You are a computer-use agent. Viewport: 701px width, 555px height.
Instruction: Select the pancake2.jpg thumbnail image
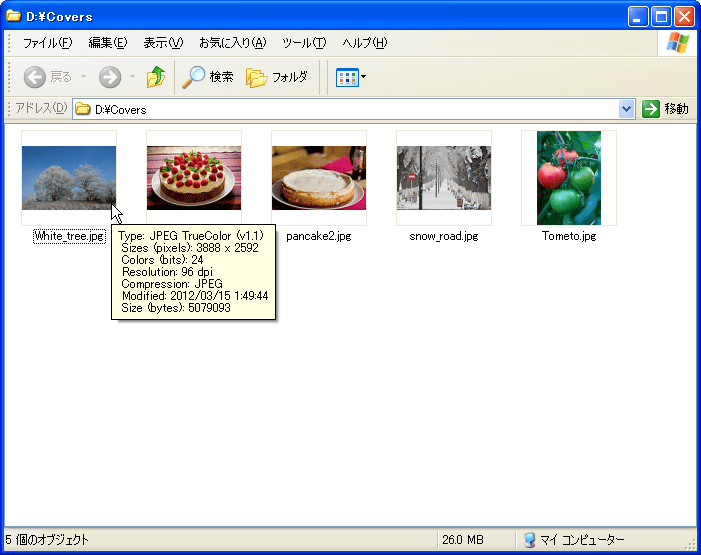319,178
